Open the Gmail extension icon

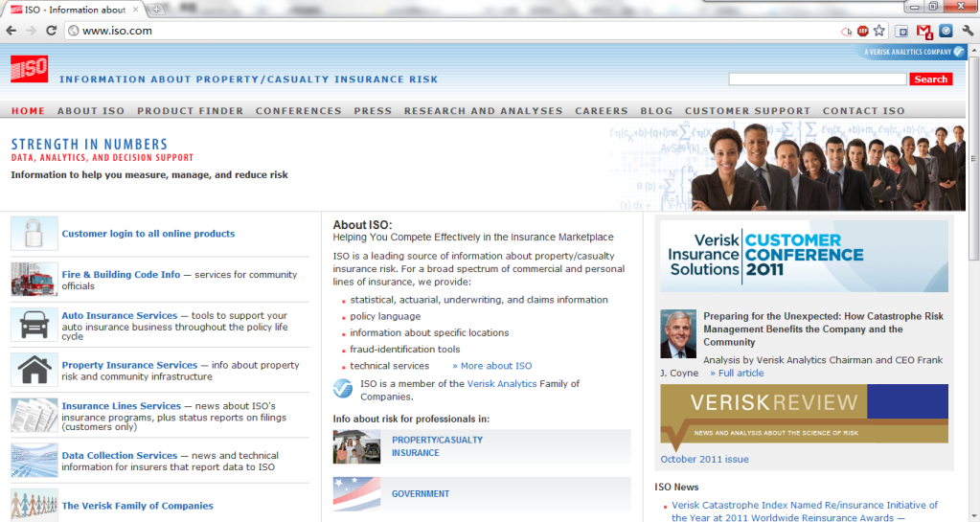[x=924, y=31]
